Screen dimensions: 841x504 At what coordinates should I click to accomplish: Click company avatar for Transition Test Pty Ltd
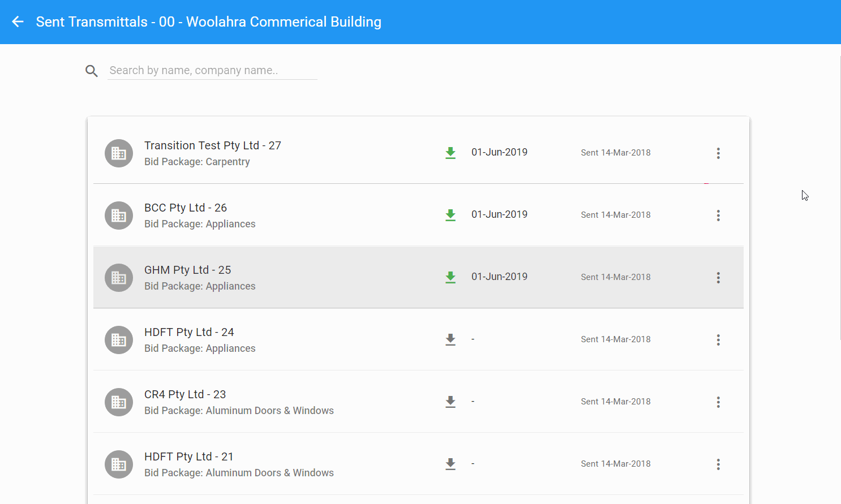pos(119,153)
